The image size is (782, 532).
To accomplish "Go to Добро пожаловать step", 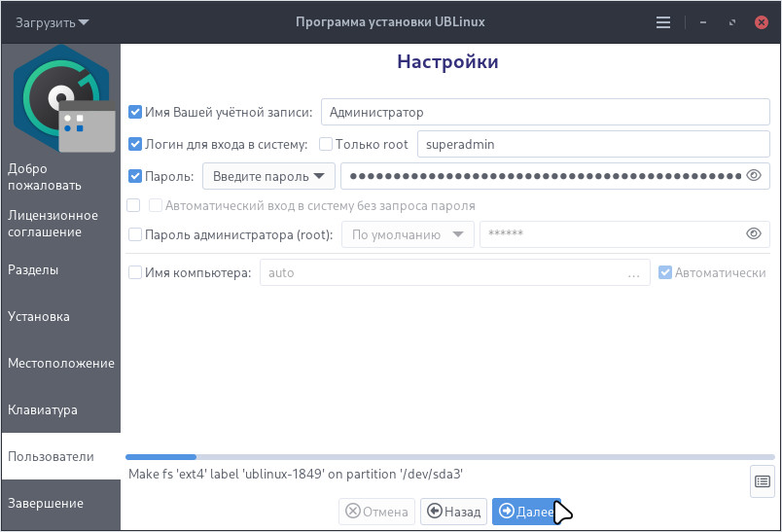I will click(x=60, y=176).
